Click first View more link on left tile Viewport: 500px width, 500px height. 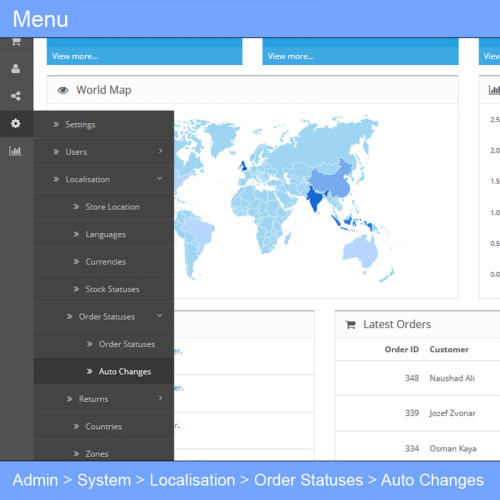pyautogui.click(x=75, y=56)
